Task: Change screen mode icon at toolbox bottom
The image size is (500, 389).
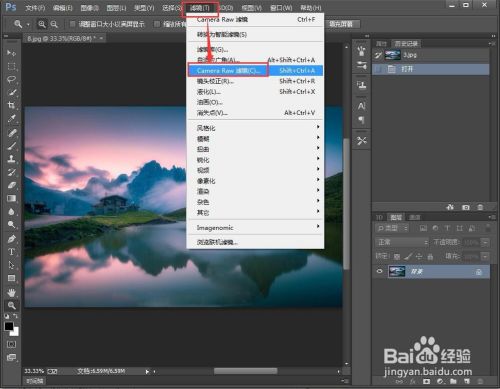Action: coord(11,358)
